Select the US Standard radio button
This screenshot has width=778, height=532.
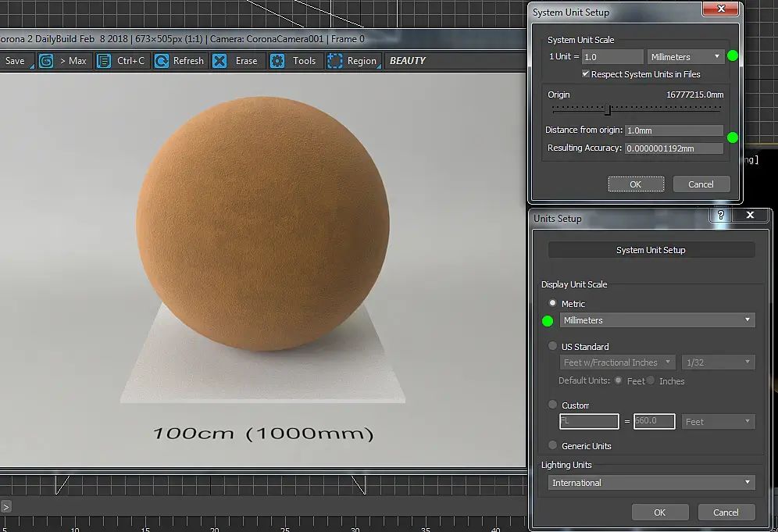(x=553, y=346)
